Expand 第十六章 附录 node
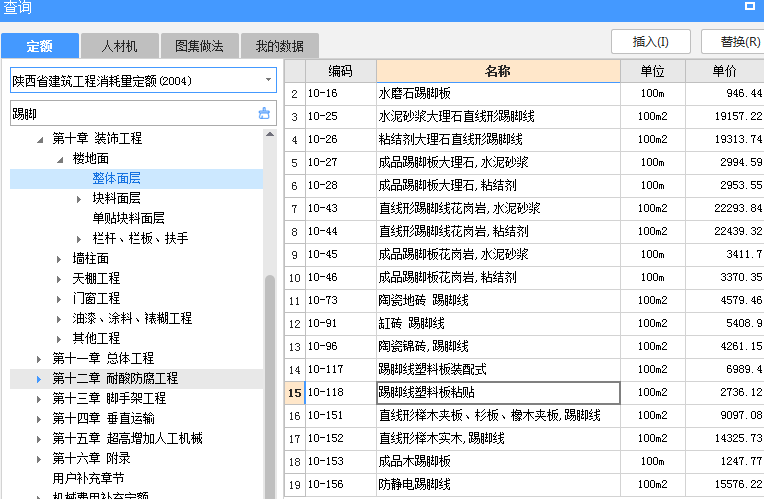Screen dimensions: 764x499 click(x=39, y=459)
